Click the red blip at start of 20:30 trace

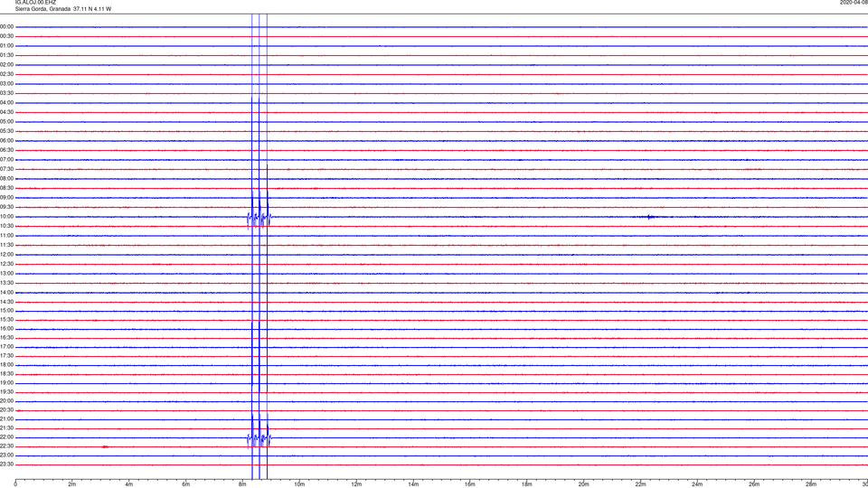click(x=19, y=410)
